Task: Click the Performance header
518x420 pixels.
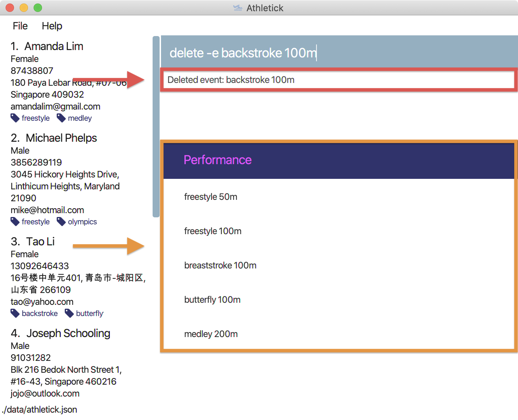Action: pyautogui.click(x=338, y=160)
